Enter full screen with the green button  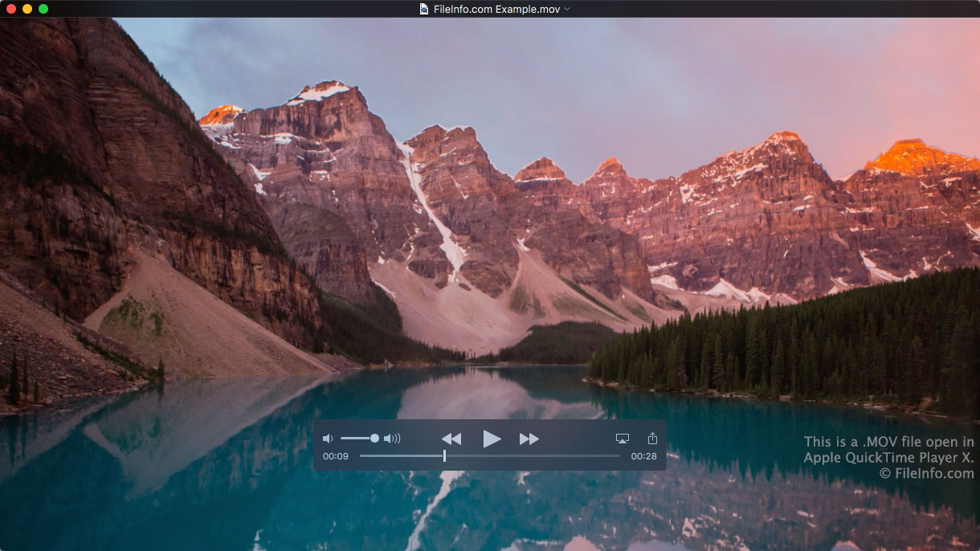[43, 9]
